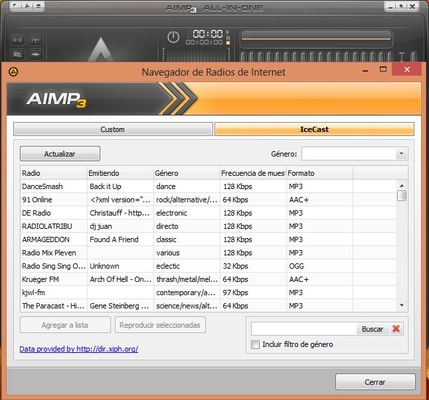Viewport: 429px width, 400px height.
Task: Enable Incluir filtro de género checkbox
Action: 255,344
